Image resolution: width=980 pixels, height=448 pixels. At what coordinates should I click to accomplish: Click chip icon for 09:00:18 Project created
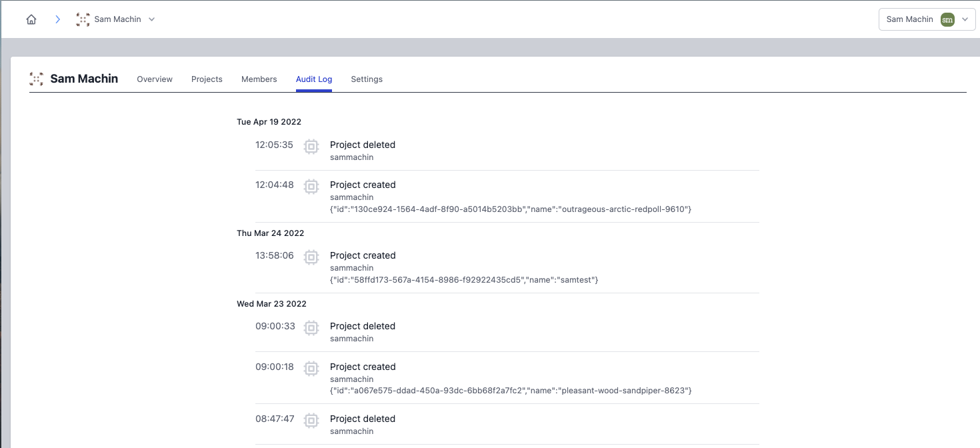pyautogui.click(x=311, y=369)
